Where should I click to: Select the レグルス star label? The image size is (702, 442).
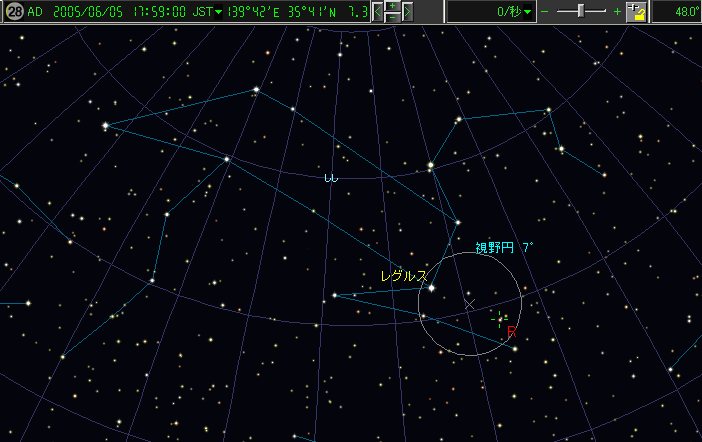(x=403, y=275)
